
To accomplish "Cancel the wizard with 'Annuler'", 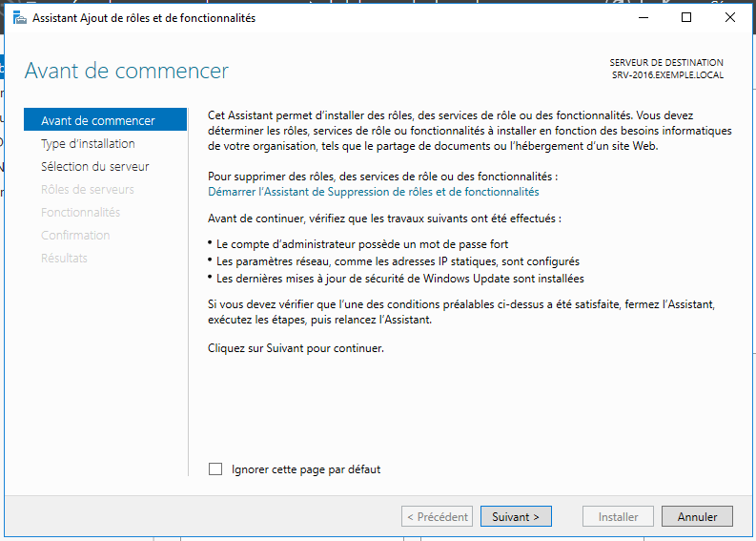I will tap(697, 516).
